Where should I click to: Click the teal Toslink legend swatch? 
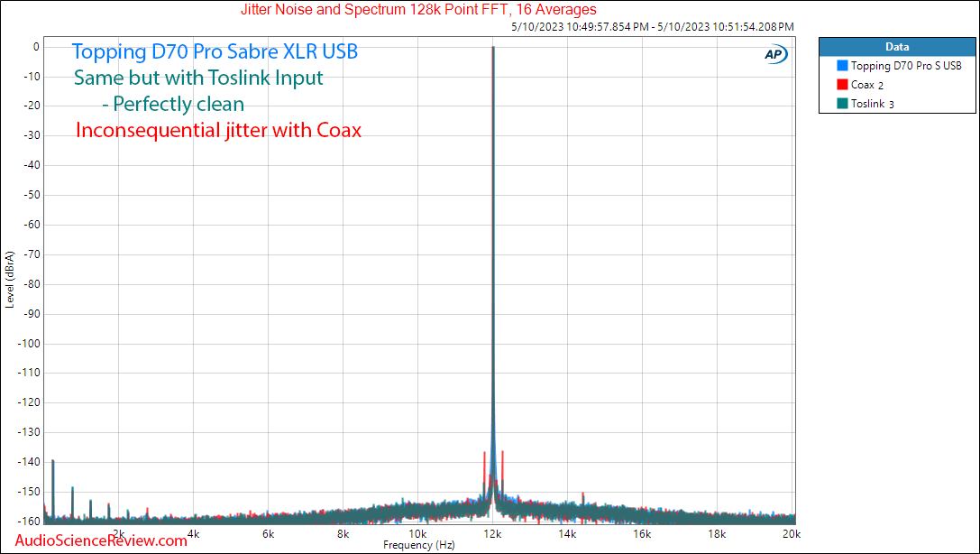click(842, 103)
